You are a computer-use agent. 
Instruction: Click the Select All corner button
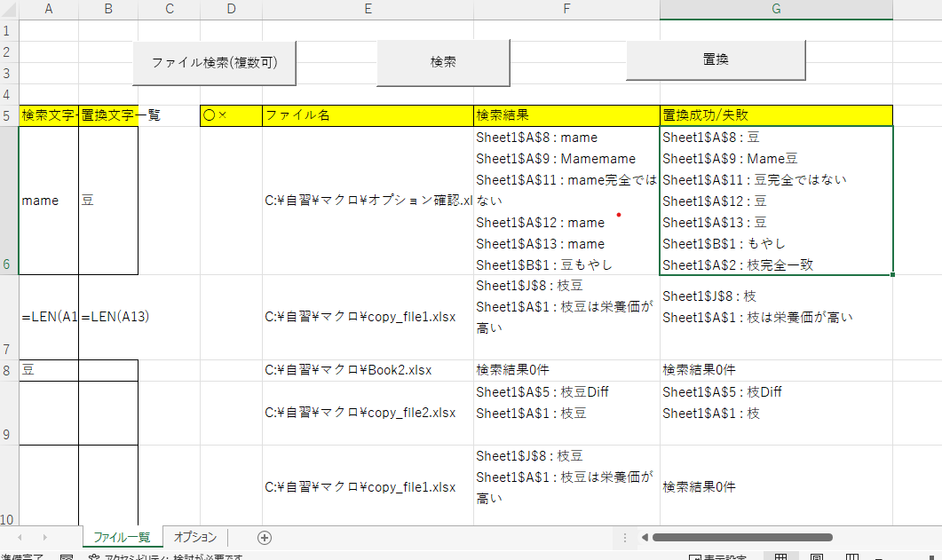pos(8,9)
